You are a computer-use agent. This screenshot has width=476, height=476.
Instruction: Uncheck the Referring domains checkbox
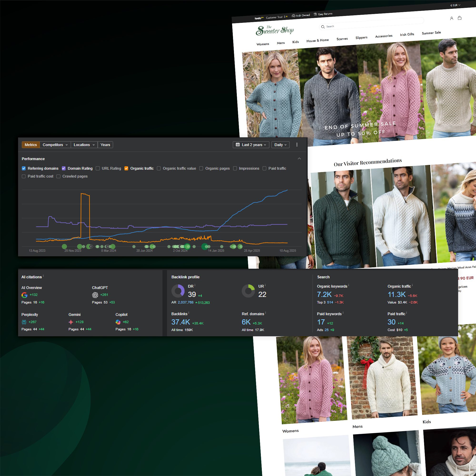(x=24, y=168)
